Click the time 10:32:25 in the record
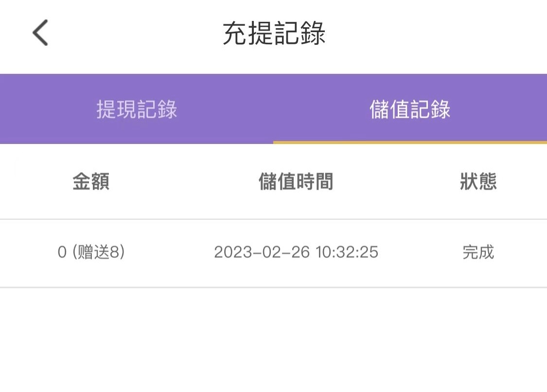547x392 pixels. pos(347,252)
